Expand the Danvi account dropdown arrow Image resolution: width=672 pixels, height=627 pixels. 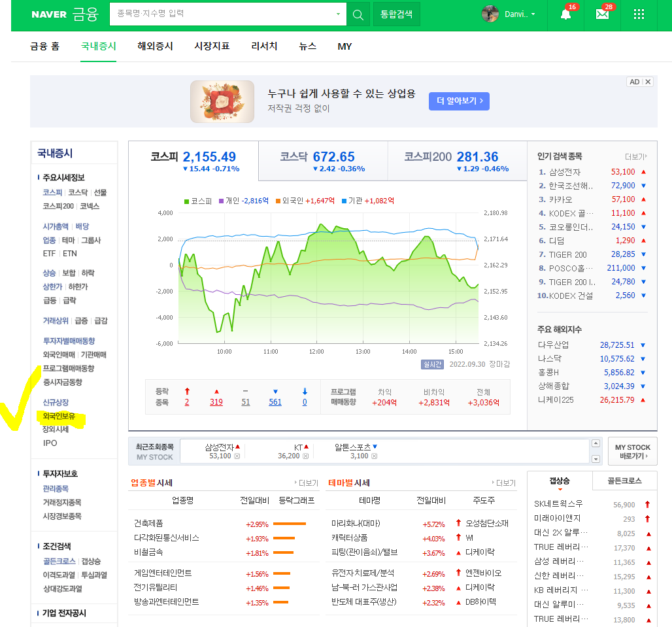(x=533, y=14)
